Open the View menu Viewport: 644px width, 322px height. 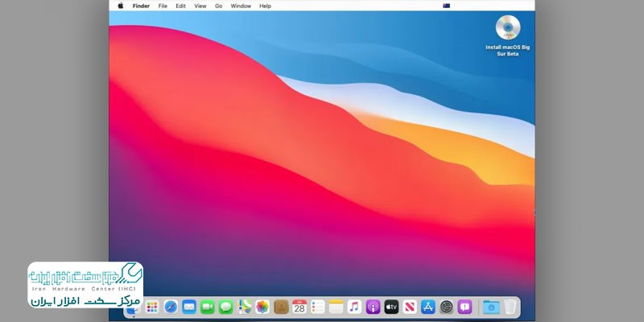click(x=200, y=6)
